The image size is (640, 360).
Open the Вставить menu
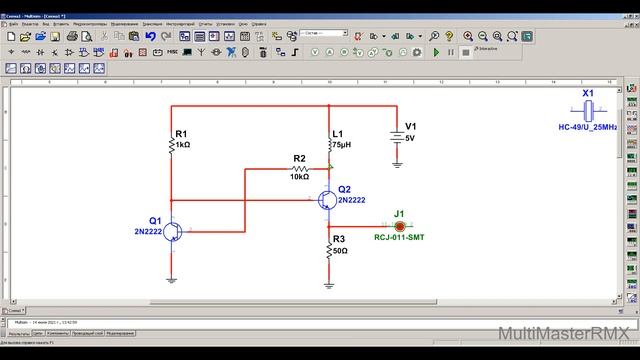[61, 24]
